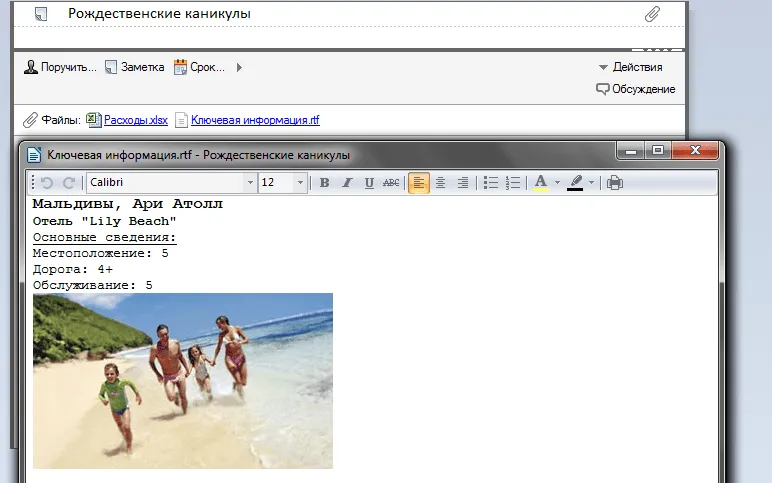Click the Undo arrow in editor toolbar
The height and width of the screenshot is (483, 772).
pyautogui.click(x=46, y=183)
